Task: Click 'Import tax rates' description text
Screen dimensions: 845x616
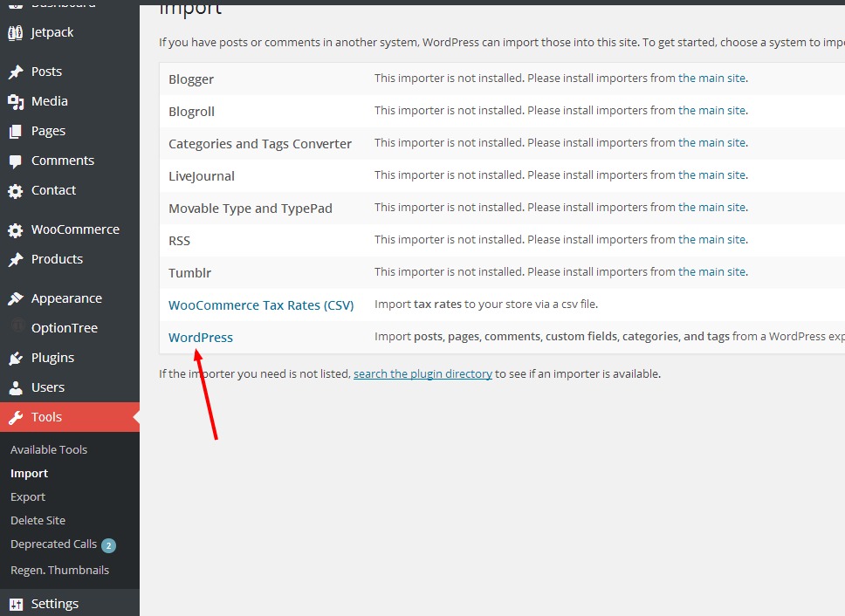Action: tap(486, 305)
